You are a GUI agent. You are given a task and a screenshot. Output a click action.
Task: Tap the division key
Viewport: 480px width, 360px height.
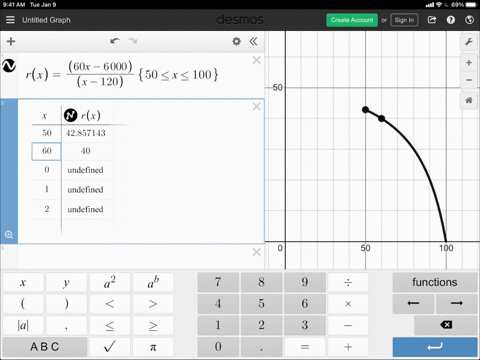click(x=348, y=283)
